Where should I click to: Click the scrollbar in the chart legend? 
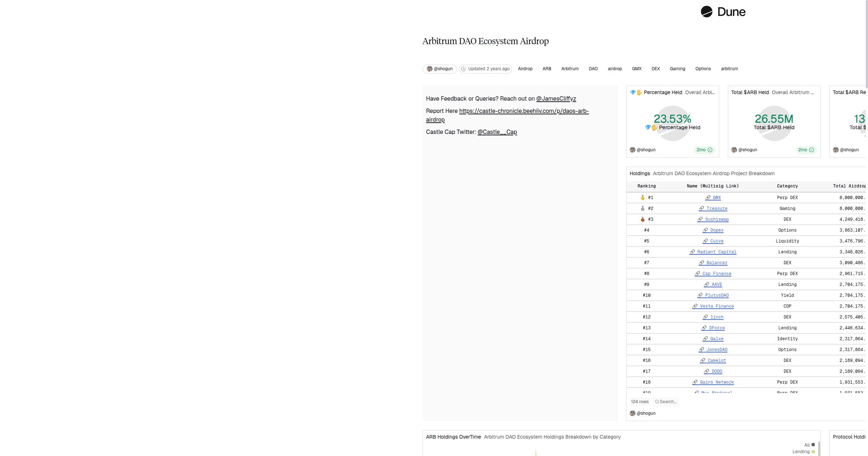(x=819, y=449)
